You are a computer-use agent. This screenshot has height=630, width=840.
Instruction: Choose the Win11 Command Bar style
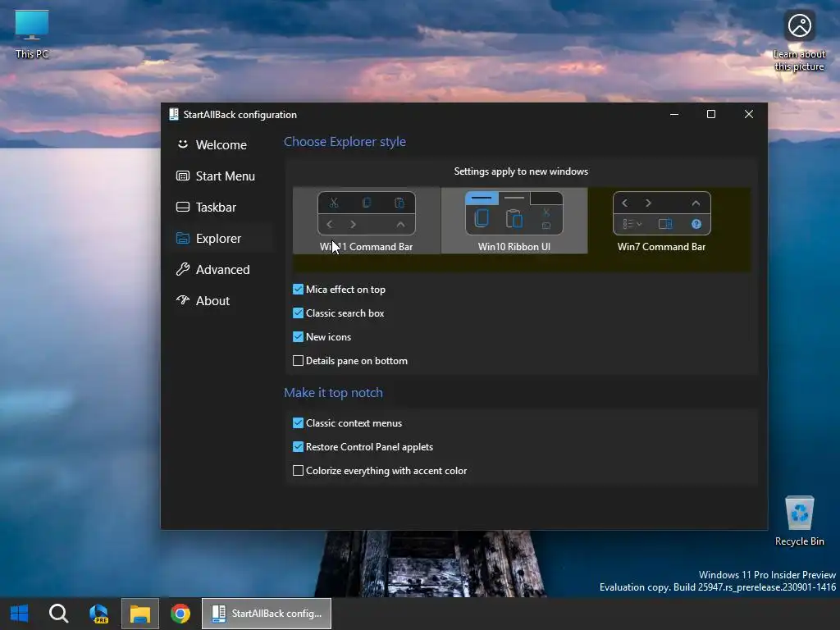[x=367, y=221]
